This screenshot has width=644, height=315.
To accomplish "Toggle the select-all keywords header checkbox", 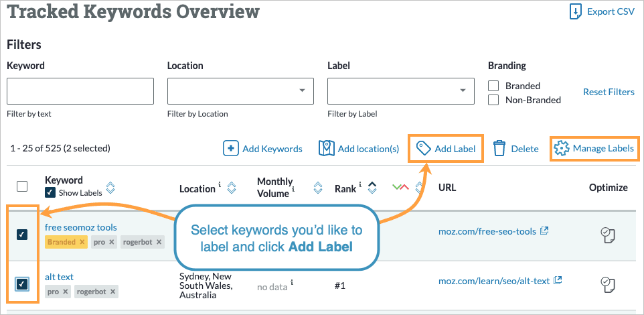I will [x=22, y=186].
